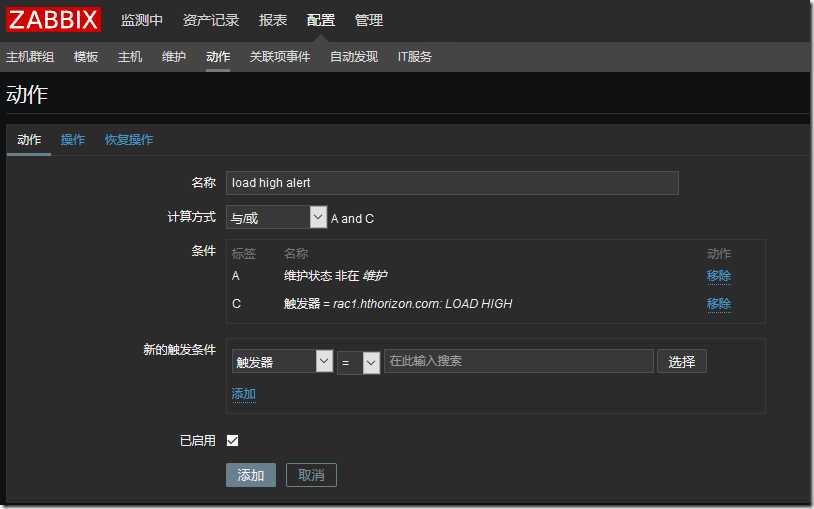Open the 监测中 top menu
This screenshot has width=814, height=509.
point(142,20)
